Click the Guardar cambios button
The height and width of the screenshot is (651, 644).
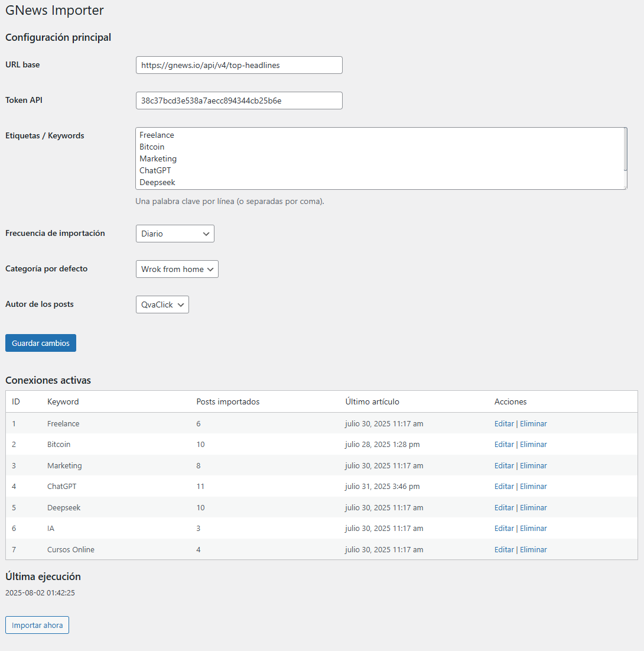coord(41,343)
